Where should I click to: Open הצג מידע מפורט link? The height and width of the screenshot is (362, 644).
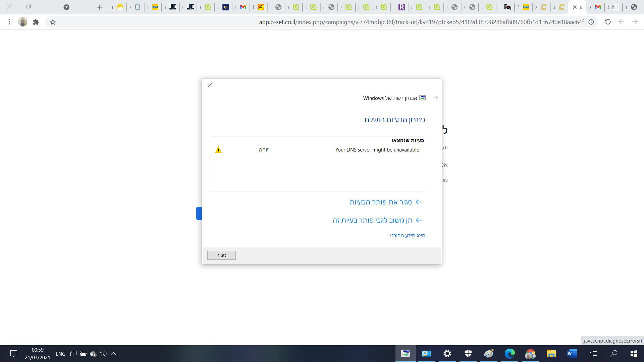[408, 236]
